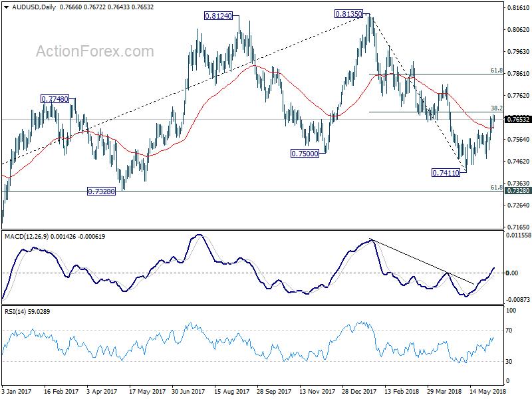Click the RSI 30 level label

tap(509, 361)
